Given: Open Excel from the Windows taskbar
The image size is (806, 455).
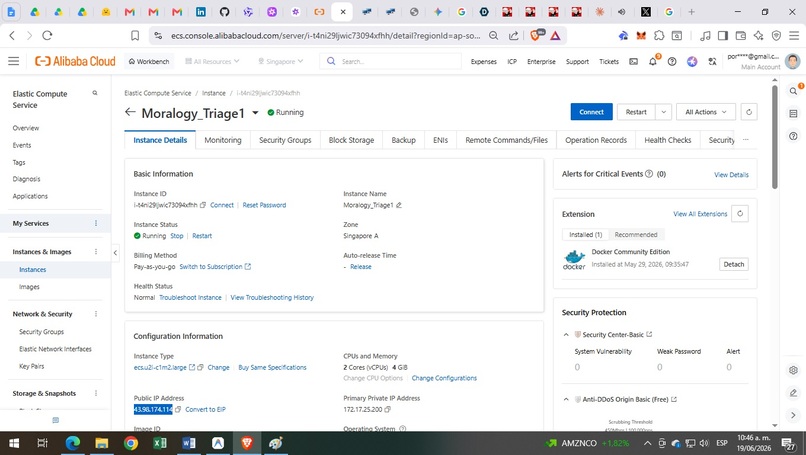Looking at the screenshot, I should [160, 443].
